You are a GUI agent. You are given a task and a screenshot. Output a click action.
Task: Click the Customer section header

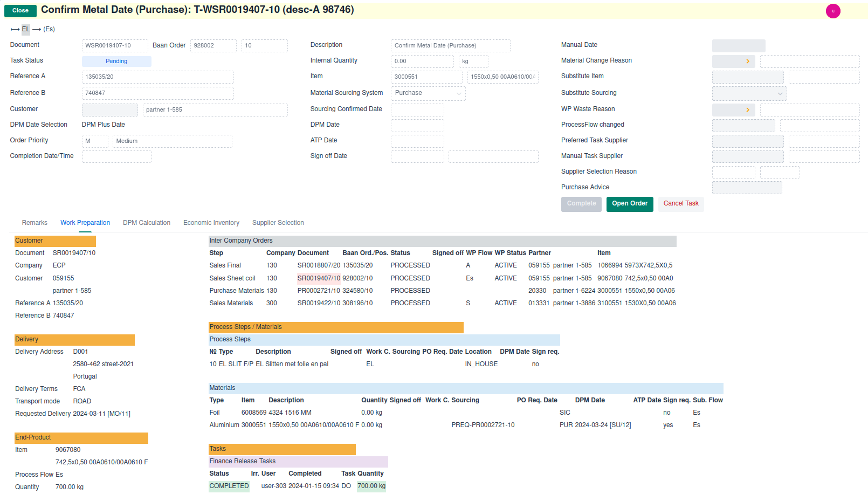click(55, 241)
